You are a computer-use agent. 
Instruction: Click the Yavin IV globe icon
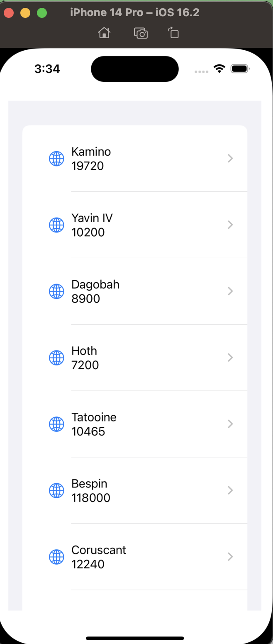tap(57, 225)
